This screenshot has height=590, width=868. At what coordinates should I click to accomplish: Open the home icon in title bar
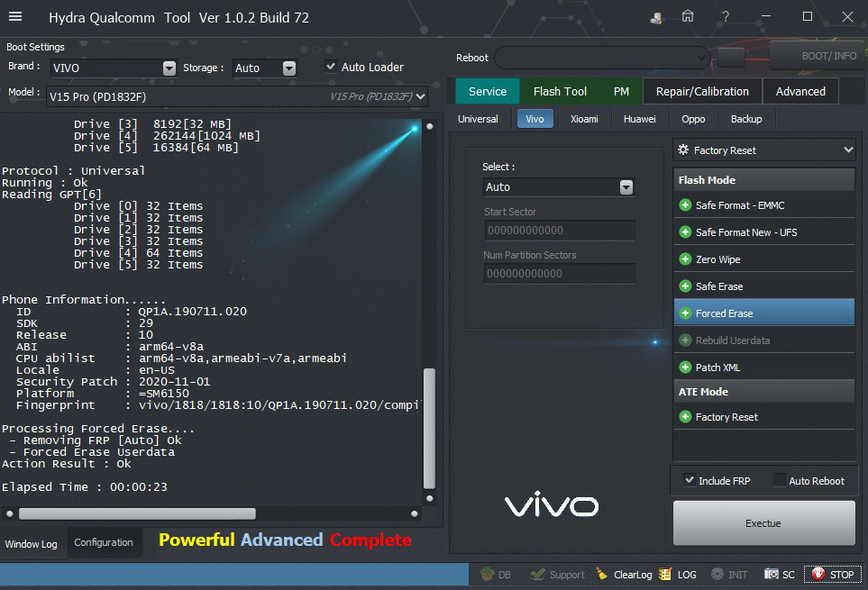pos(688,16)
